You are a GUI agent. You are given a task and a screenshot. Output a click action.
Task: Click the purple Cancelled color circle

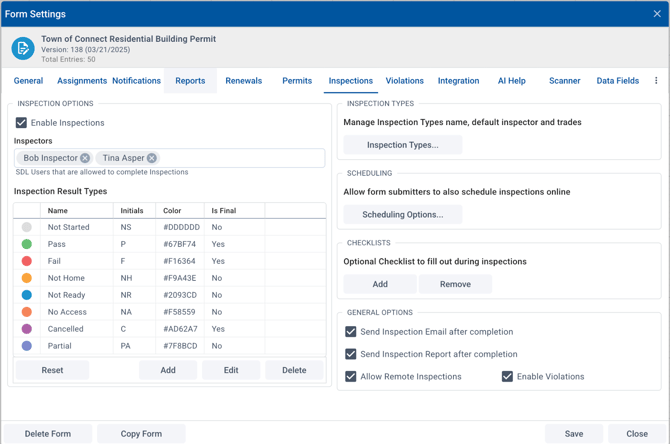(x=27, y=329)
